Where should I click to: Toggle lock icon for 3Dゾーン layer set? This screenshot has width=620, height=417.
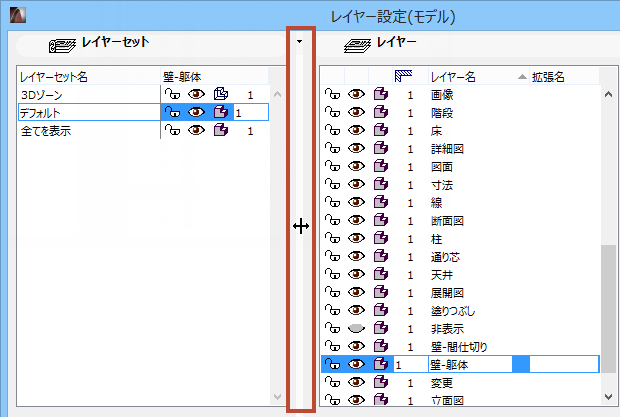[x=172, y=94]
